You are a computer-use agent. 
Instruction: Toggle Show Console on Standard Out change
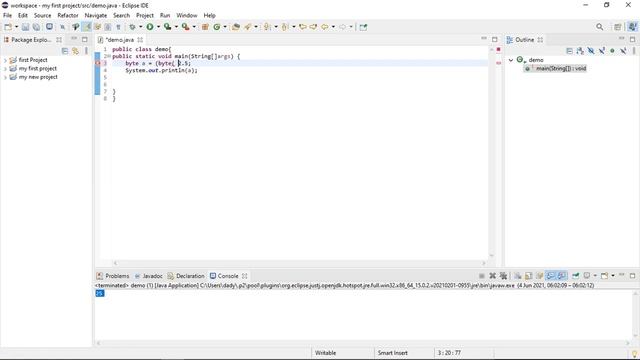[551, 276]
